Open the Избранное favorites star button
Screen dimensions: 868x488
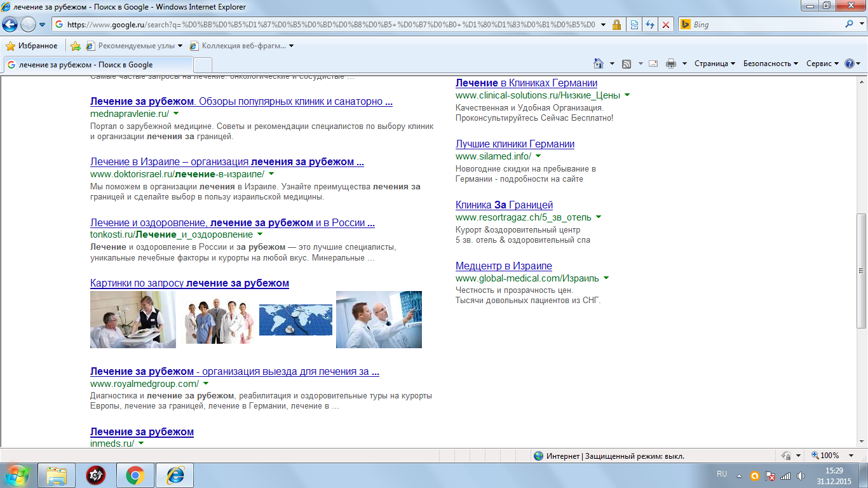[x=32, y=46]
